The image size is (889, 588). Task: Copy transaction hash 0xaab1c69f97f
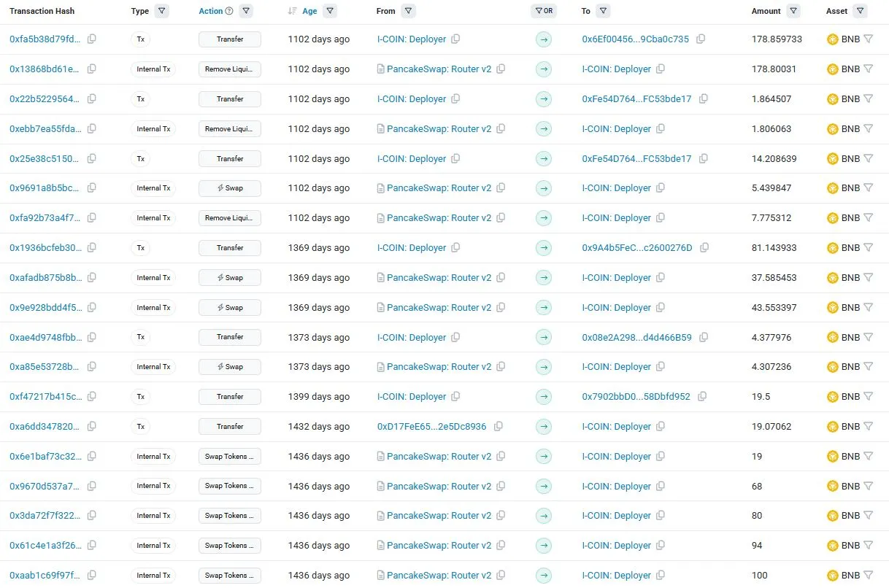[x=92, y=576]
